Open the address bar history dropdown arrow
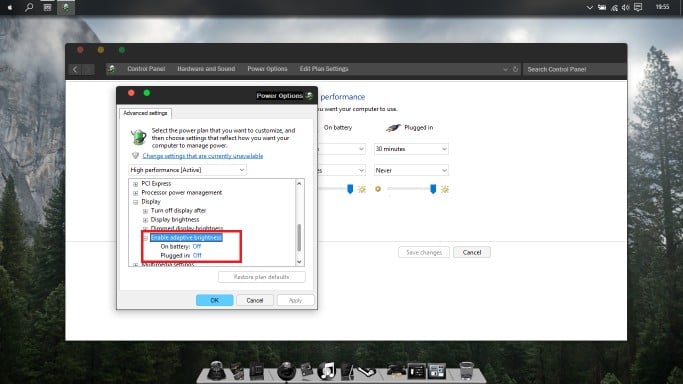 (505, 69)
